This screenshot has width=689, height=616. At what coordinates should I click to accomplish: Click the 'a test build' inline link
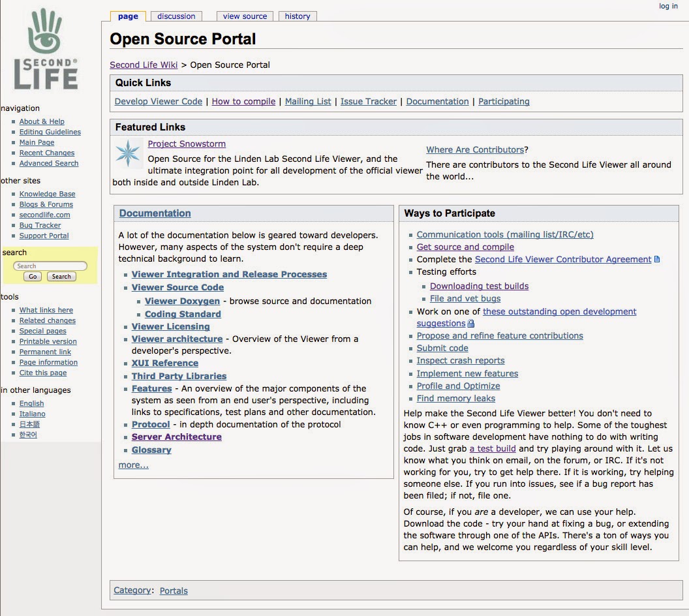(x=493, y=449)
